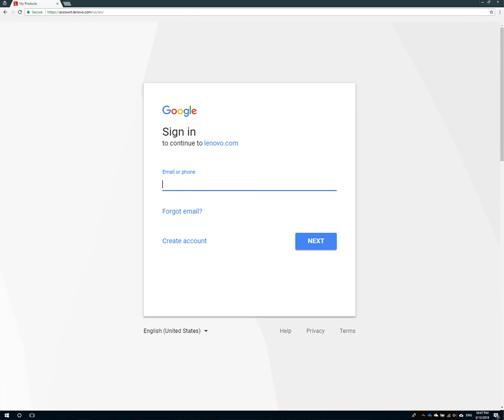This screenshot has width=504, height=420.
Task: Open the Windows Start menu
Action: point(7,415)
